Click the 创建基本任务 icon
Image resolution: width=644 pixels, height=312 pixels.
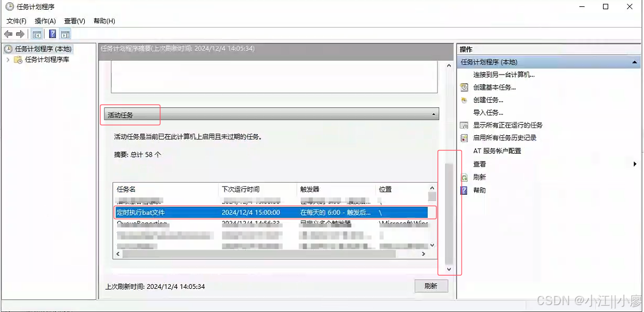464,87
